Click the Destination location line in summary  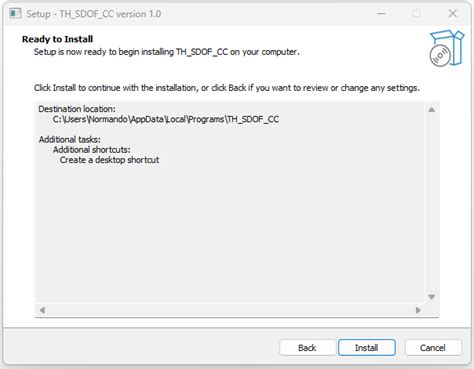tap(77, 109)
